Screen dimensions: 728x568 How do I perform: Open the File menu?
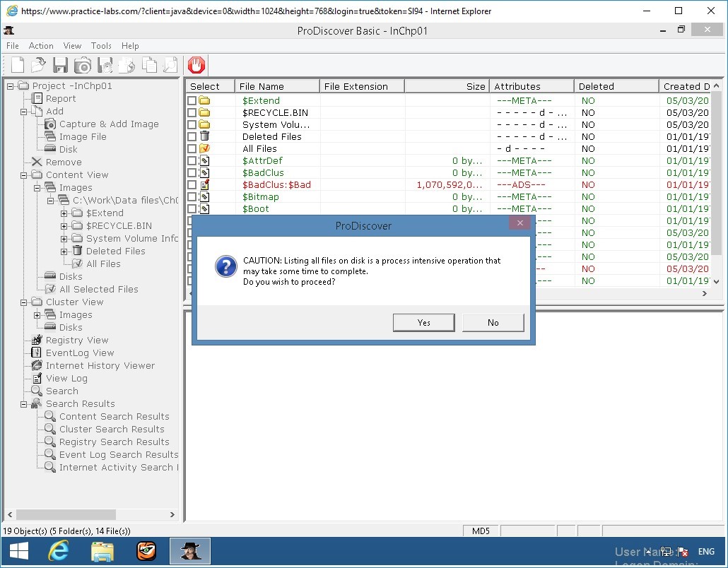13,45
